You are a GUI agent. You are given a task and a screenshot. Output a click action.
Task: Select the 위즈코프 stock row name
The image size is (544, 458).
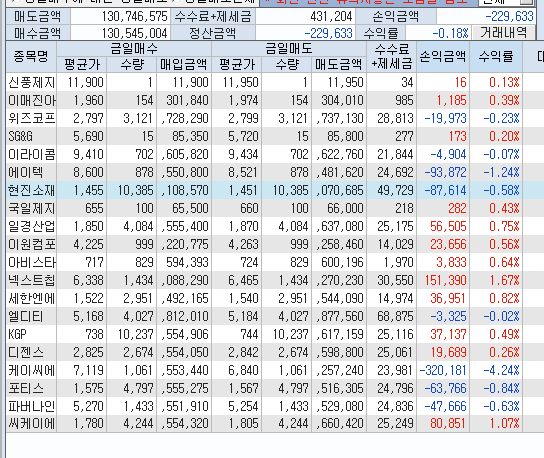pos(31,118)
